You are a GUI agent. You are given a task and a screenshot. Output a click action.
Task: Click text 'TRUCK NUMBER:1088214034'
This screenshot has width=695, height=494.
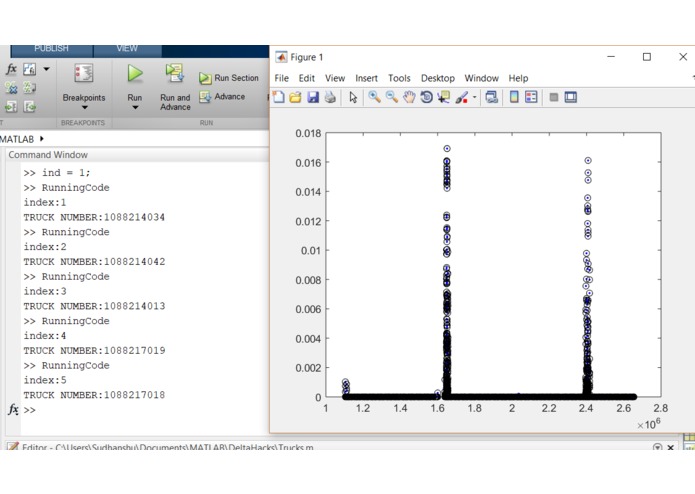pos(94,217)
